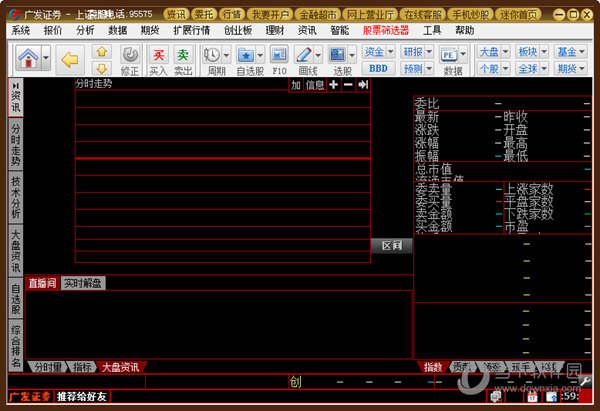
Task: Expand the 自选股 dropdown arrow
Action: click(260, 55)
